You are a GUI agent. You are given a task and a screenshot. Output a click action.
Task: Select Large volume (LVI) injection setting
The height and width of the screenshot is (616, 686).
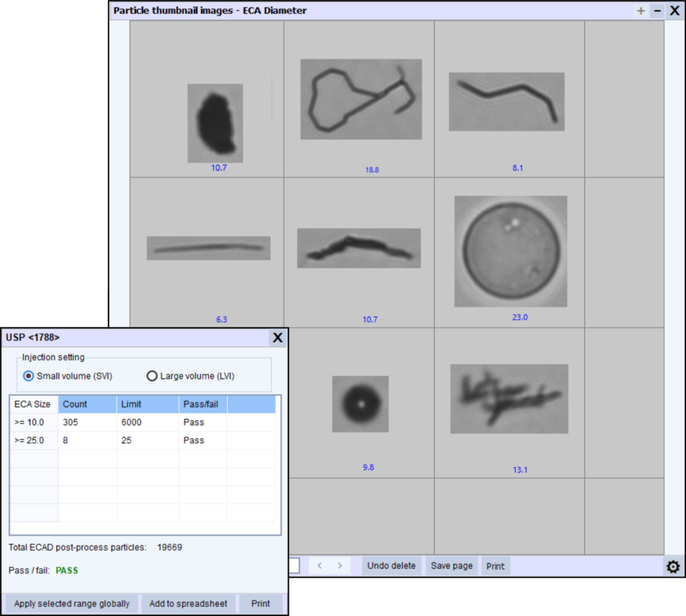[x=152, y=376]
